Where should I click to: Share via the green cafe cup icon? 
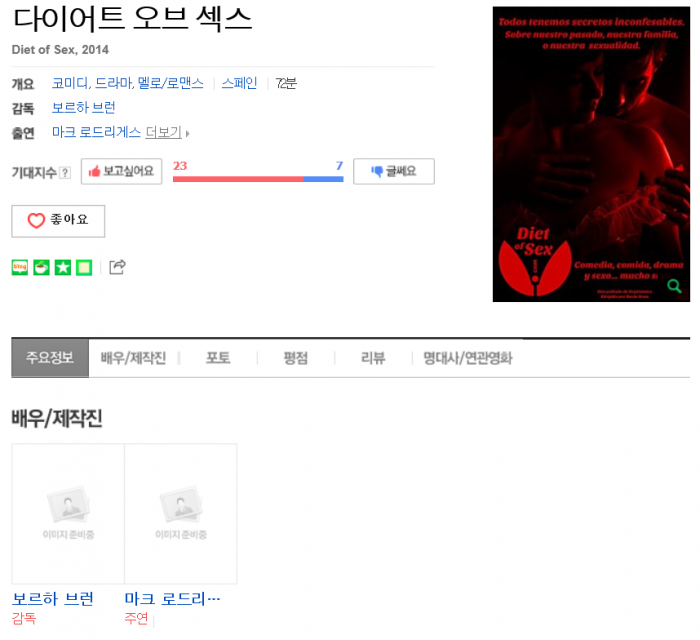point(42,267)
